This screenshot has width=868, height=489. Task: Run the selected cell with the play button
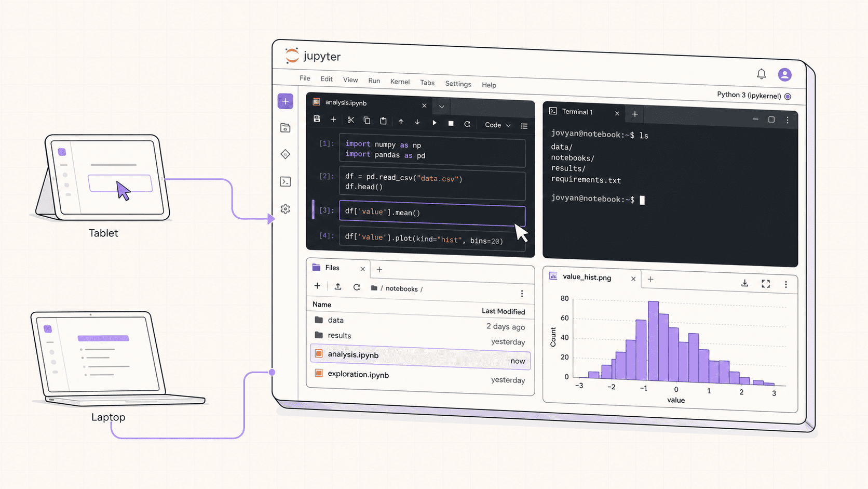(x=435, y=123)
